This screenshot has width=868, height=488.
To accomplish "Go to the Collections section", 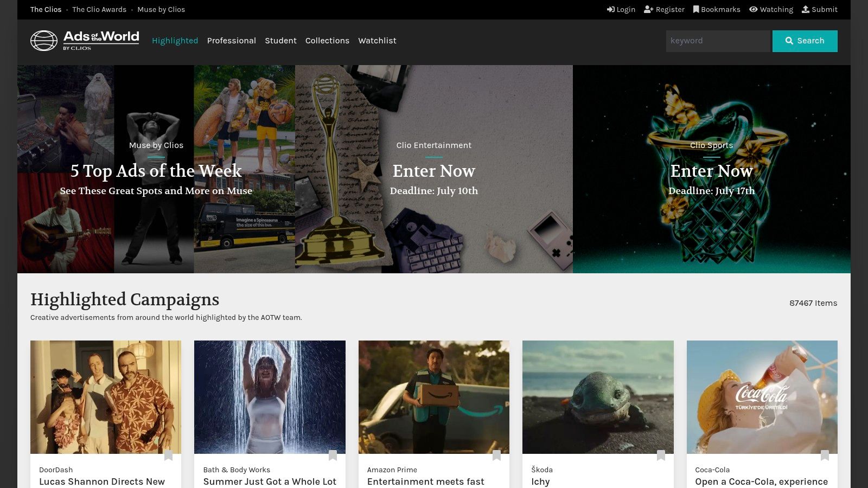I will (327, 41).
